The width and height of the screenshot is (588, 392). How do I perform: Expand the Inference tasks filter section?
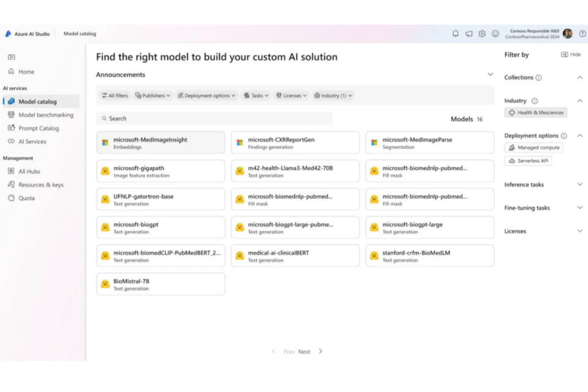579,184
